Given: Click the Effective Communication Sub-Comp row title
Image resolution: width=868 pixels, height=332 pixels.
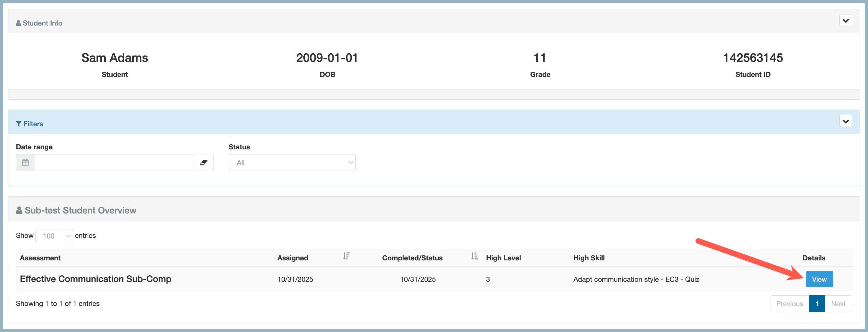Looking at the screenshot, I should coord(95,279).
